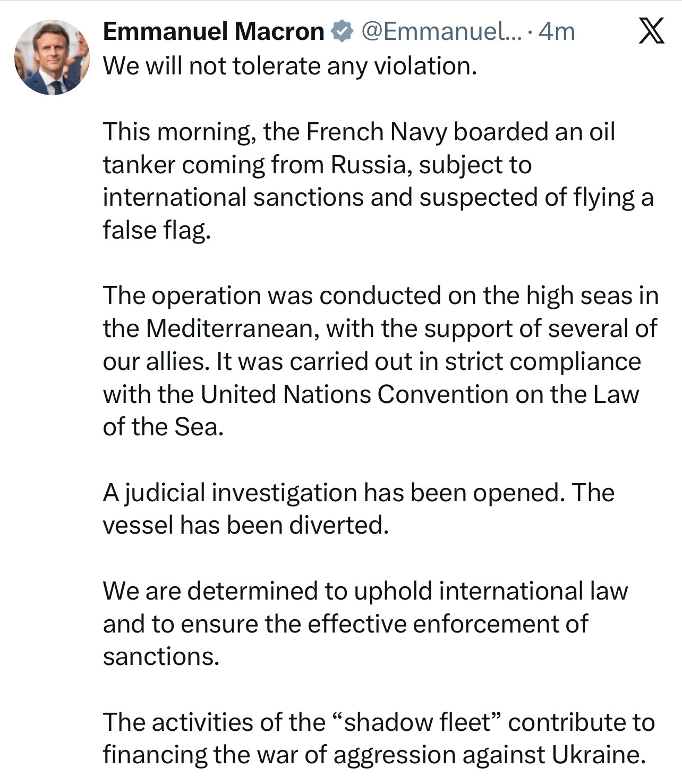Click the quoted phrase 'shadow fleet'
682x784 pixels.
click(417, 722)
